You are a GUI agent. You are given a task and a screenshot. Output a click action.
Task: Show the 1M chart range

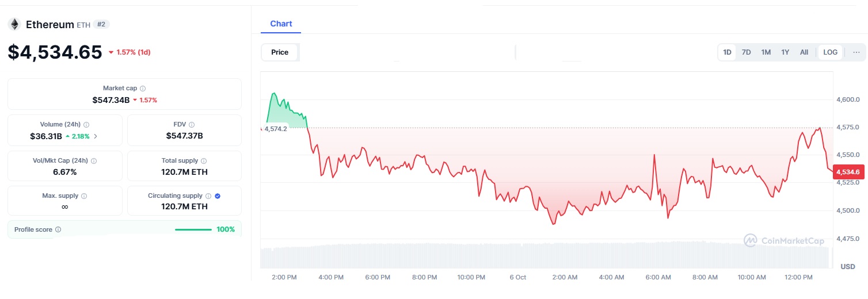[x=766, y=52]
